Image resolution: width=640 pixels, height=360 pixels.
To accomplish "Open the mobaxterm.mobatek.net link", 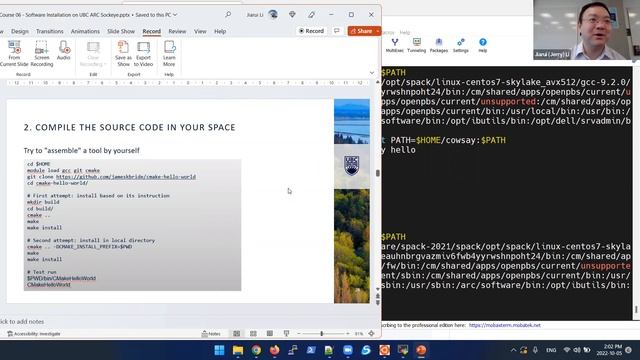I will [x=504, y=325].
